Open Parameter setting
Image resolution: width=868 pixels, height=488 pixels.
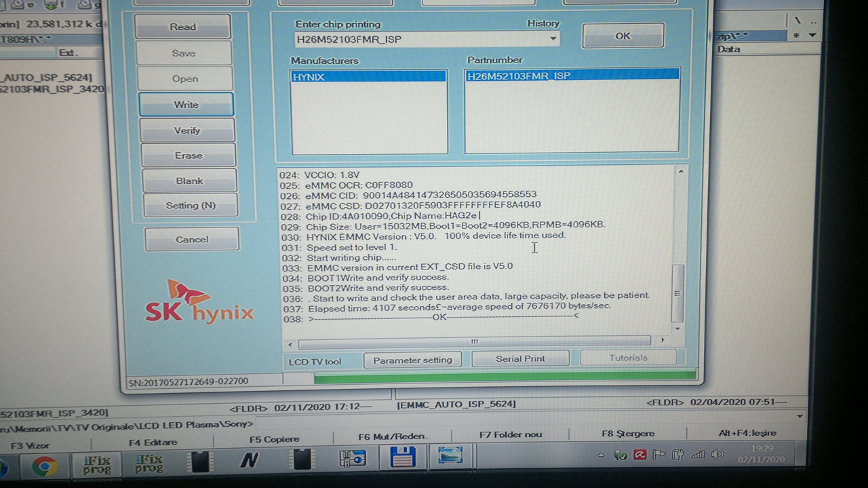(412, 360)
